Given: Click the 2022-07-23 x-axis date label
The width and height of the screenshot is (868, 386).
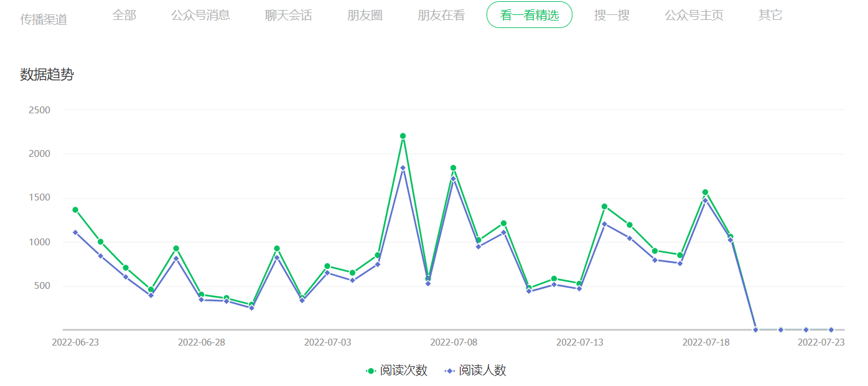Looking at the screenshot, I should [x=821, y=342].
